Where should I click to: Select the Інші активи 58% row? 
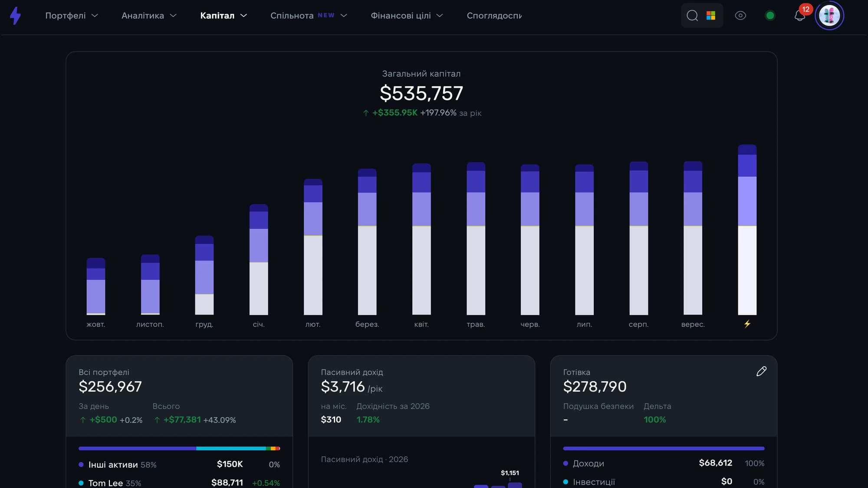179,465
